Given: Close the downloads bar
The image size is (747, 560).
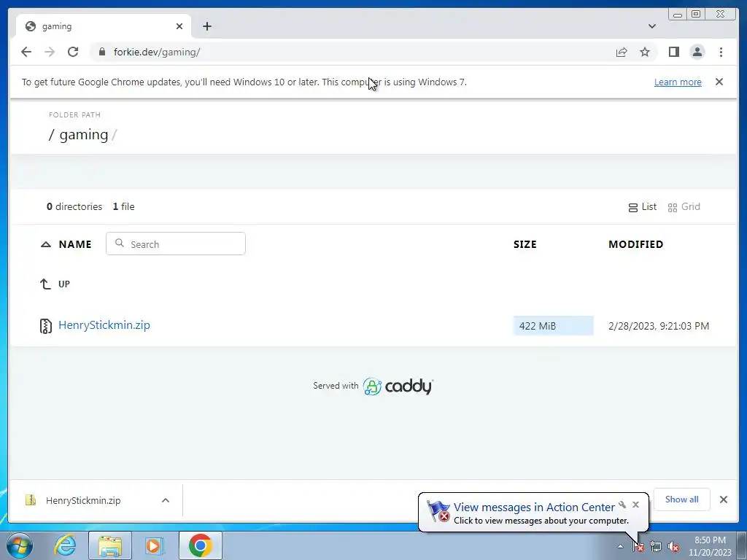Looking at the screenshot, I should coord(723,499).
